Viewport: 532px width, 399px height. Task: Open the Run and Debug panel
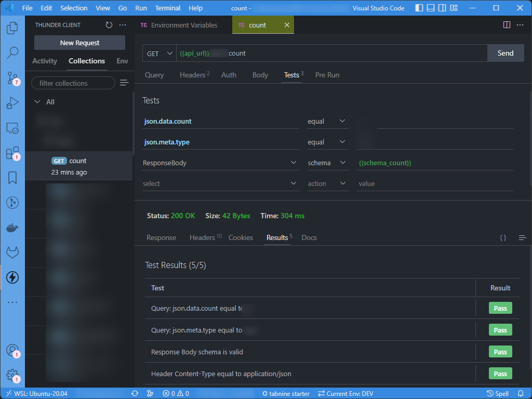click(12, 102)
